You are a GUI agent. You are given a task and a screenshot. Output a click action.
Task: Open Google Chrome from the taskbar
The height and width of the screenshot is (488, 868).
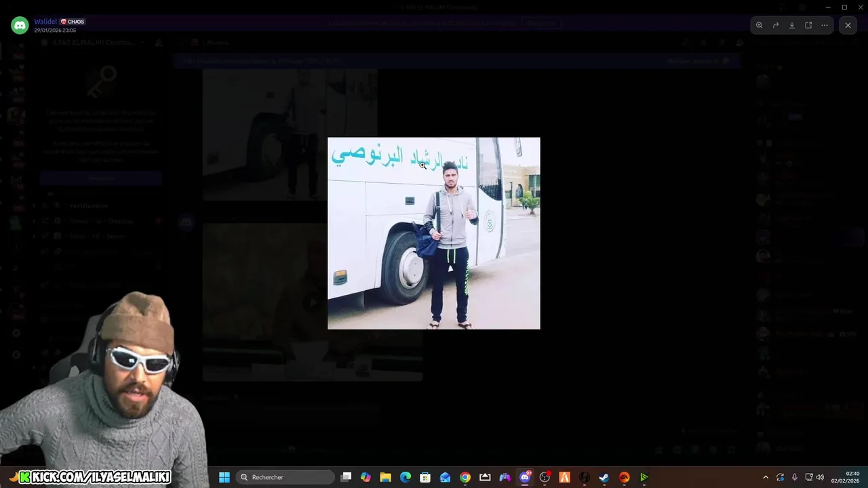[465, 477]
